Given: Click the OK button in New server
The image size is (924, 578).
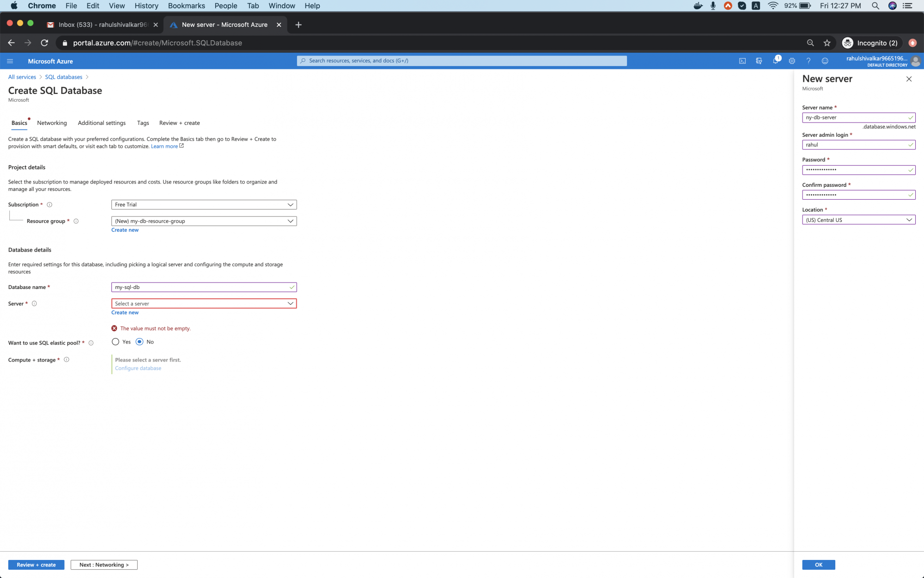Looking at the screenshot, I should click(x=818, y=565).
